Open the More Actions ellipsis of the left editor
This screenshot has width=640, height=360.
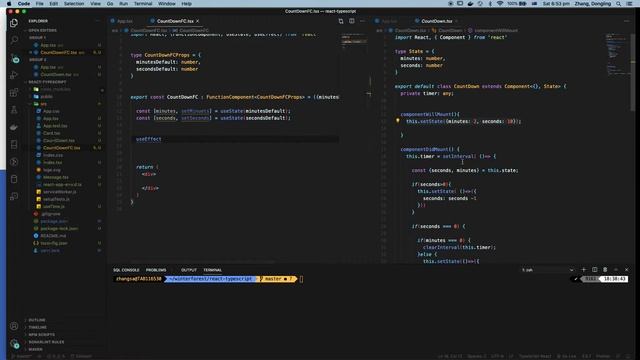(362, 21)
